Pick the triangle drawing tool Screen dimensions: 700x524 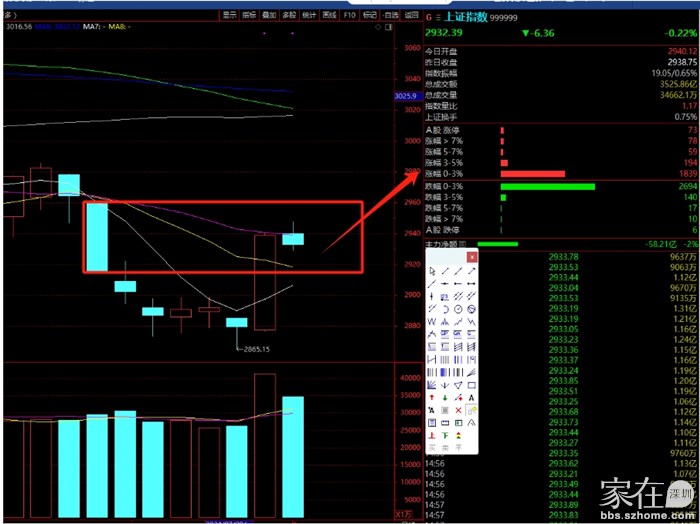click(x=458, y=385)
